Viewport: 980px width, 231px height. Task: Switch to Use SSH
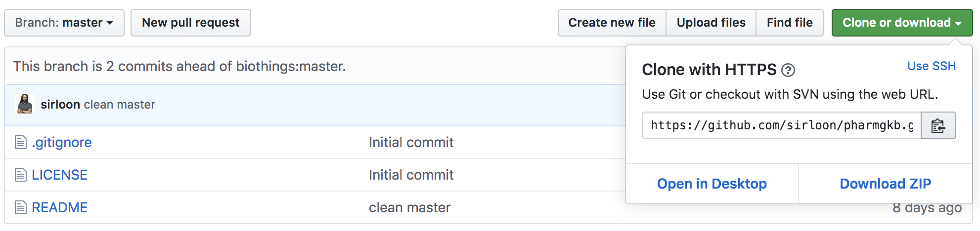pos(932,66)
